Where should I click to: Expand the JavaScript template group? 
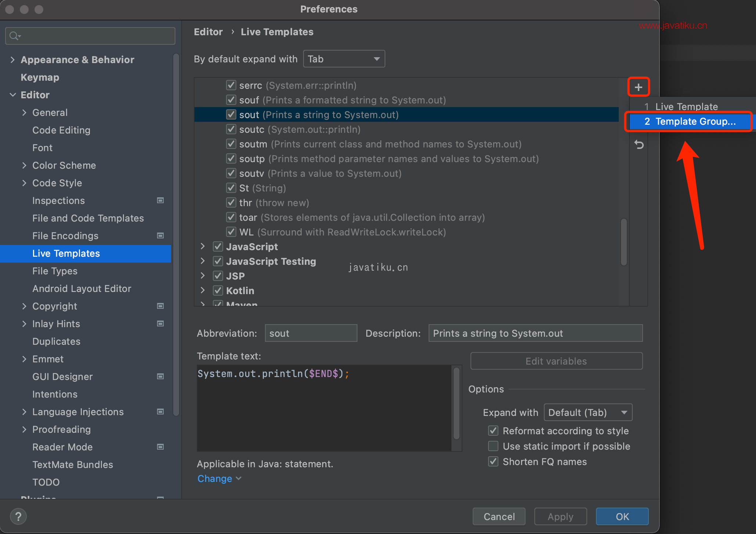tap(203, 246)
